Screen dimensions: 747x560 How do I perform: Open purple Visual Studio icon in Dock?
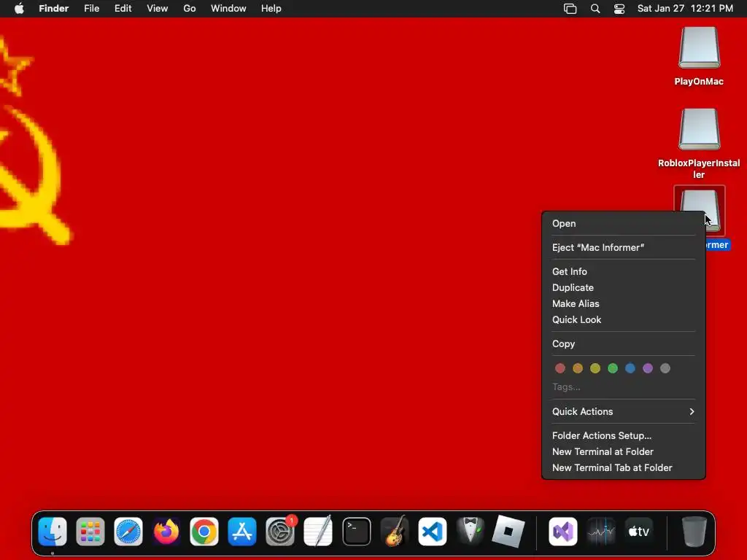click(563, 532)
